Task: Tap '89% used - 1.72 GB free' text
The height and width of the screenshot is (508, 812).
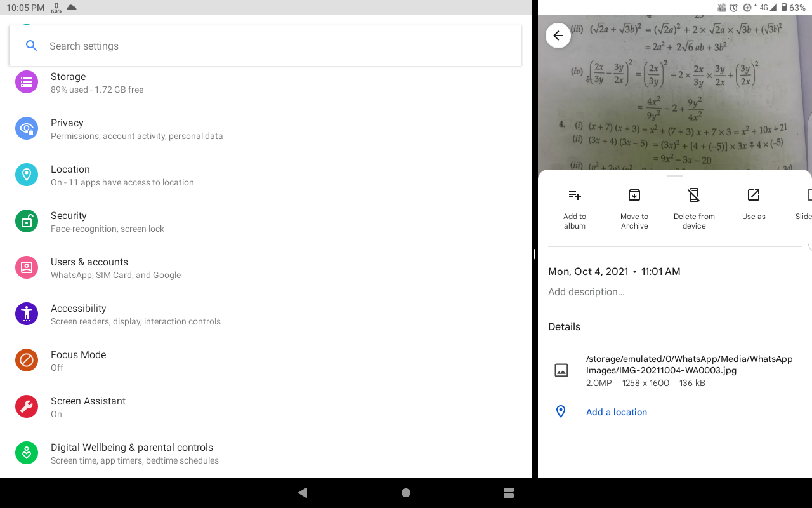Action: coord(97,90)
